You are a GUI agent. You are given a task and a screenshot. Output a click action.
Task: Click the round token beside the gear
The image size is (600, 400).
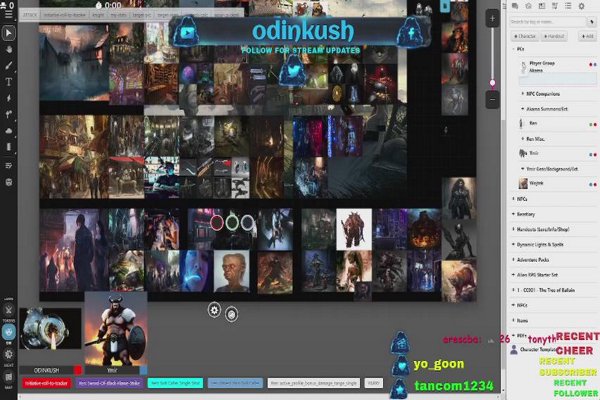click(x=231, y=315)
